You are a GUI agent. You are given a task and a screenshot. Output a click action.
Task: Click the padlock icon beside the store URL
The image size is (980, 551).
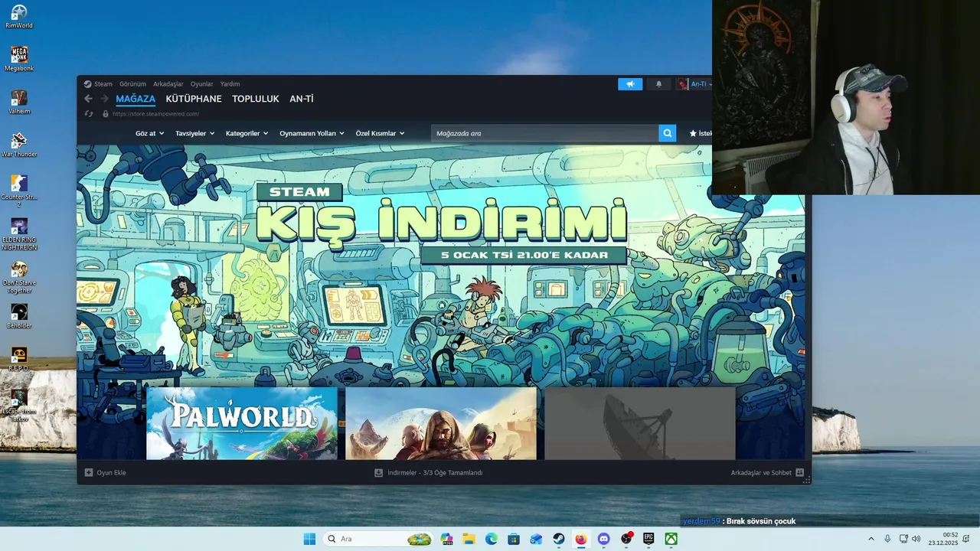tap(106, 114)
